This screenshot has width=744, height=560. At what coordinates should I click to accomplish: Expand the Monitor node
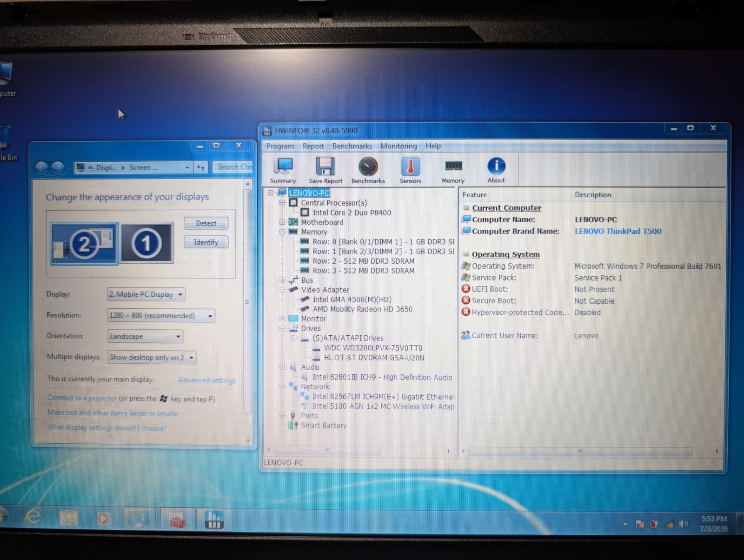point(282,319)
